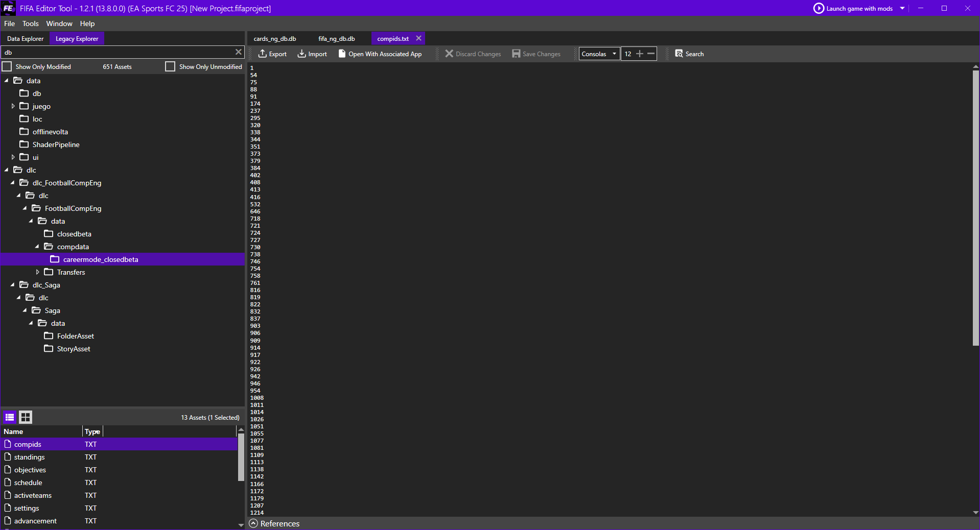980x530 pixels.
Task: Open the Tools menu
Action: pos(30,23)
